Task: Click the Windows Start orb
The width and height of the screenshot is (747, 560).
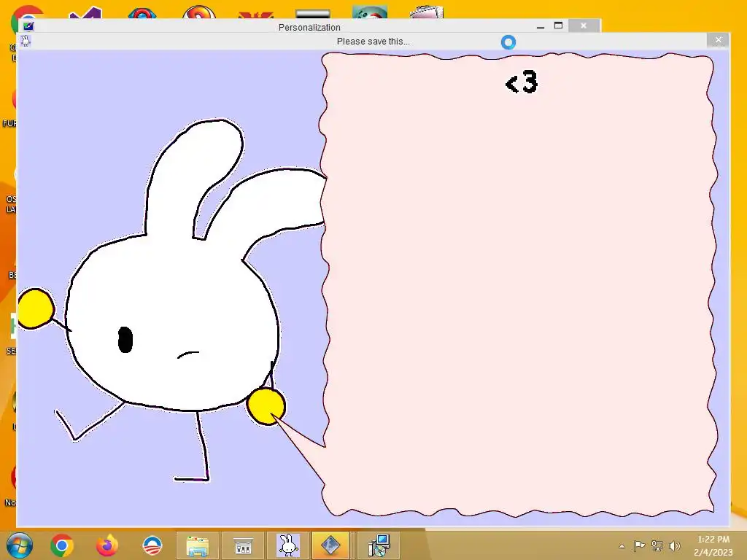Action: pyautogui.click(x=19, y=545)
